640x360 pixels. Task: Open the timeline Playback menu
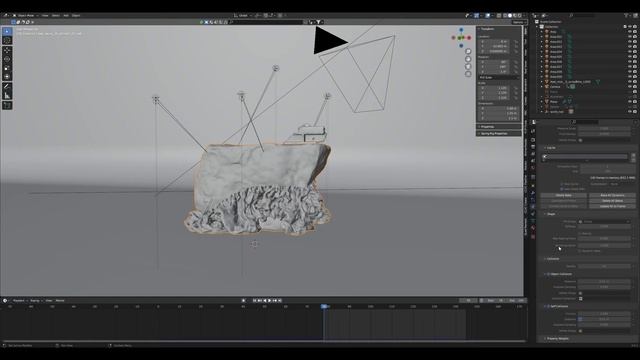tap(19, 300)
